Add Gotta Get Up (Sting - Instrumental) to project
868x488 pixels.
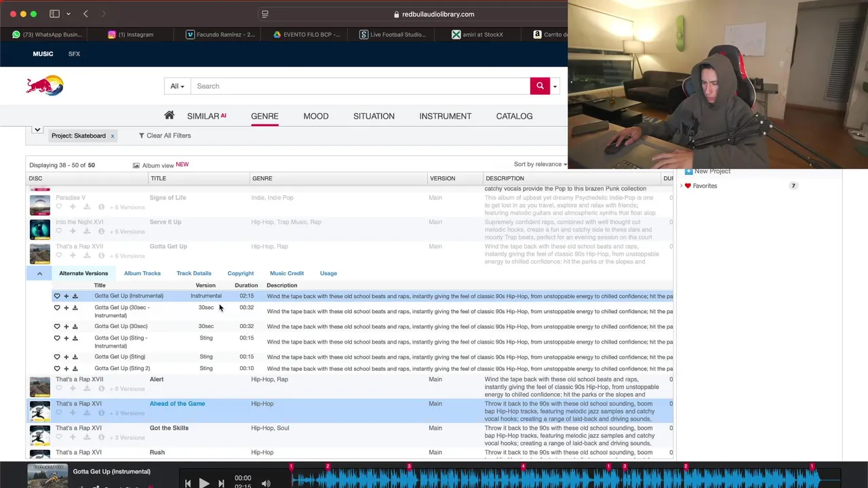(x=66, y=338)
